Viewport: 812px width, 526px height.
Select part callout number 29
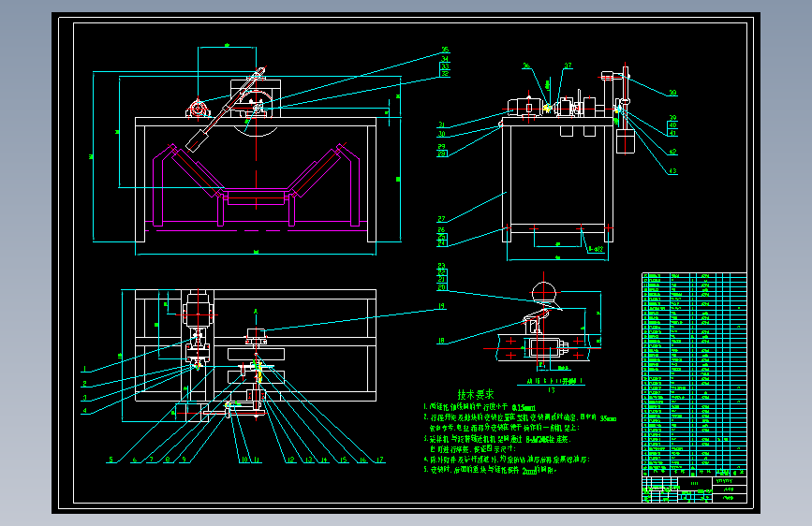442,147
